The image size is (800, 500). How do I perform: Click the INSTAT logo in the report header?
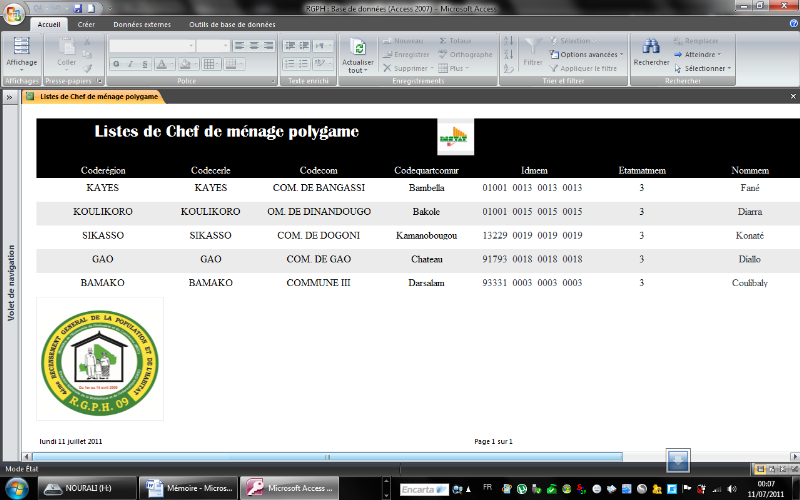[x=455, y=137]
